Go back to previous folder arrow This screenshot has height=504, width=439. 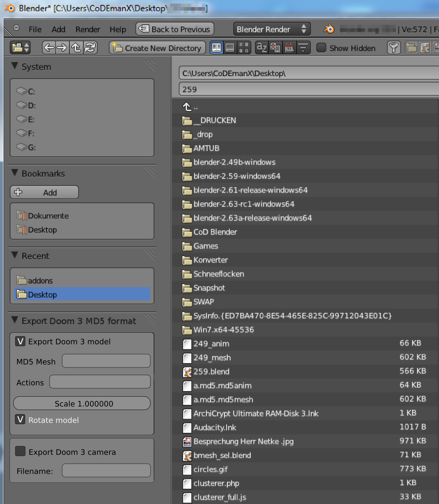coord(49,47)
